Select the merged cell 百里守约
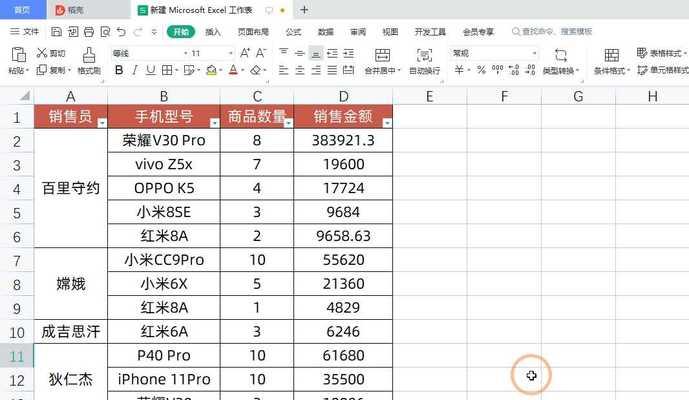This screenshot has width=689, height=400. pyautogui.click(x=71, y=188)
